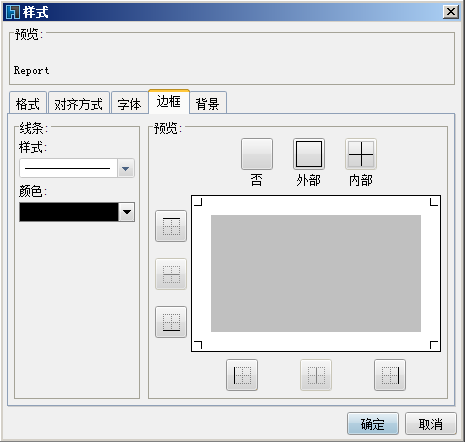The image size is (465, 442).
Task: Click the gray border preview area
Action: (x=316, y=273)
